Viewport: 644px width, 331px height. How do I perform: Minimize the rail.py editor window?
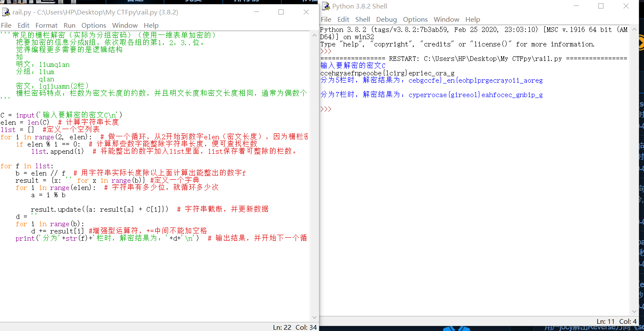[x=255, y=12]
